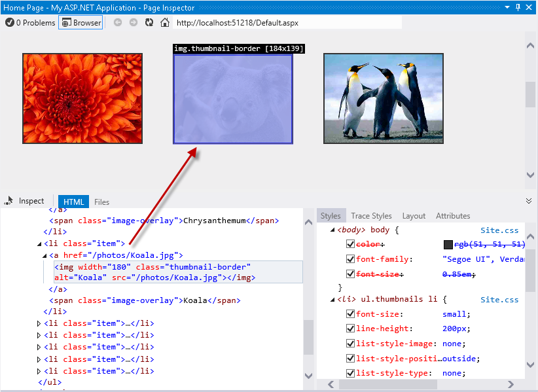Select the Attributes tab label
This screenshot has width=538, height=392.
tap(453, 215)
